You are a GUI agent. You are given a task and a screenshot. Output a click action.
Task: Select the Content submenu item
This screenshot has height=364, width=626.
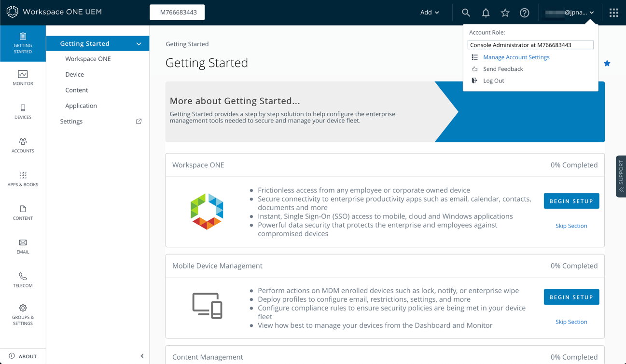76,90
